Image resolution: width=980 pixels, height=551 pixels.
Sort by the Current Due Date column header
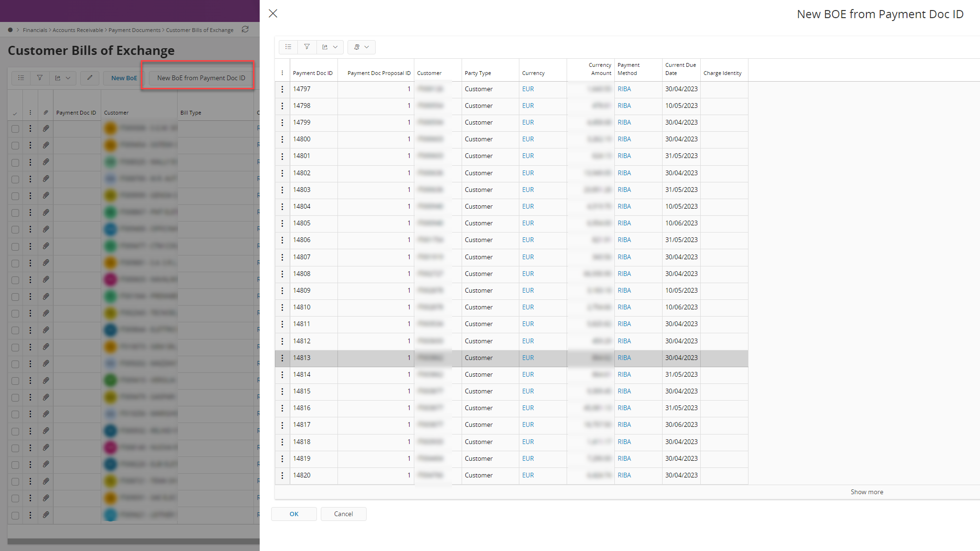[x=681, y=69]
